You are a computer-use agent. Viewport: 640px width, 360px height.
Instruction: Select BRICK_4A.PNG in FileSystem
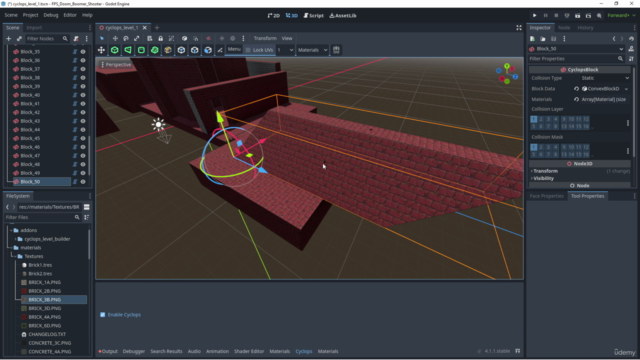44,317
